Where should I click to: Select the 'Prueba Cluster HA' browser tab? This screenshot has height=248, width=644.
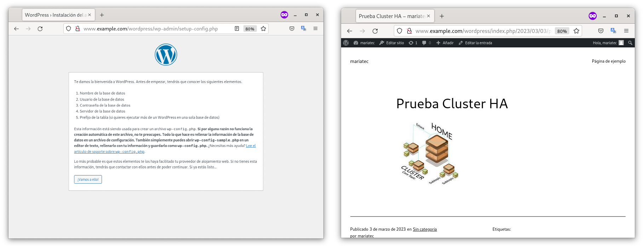[391, 16]
